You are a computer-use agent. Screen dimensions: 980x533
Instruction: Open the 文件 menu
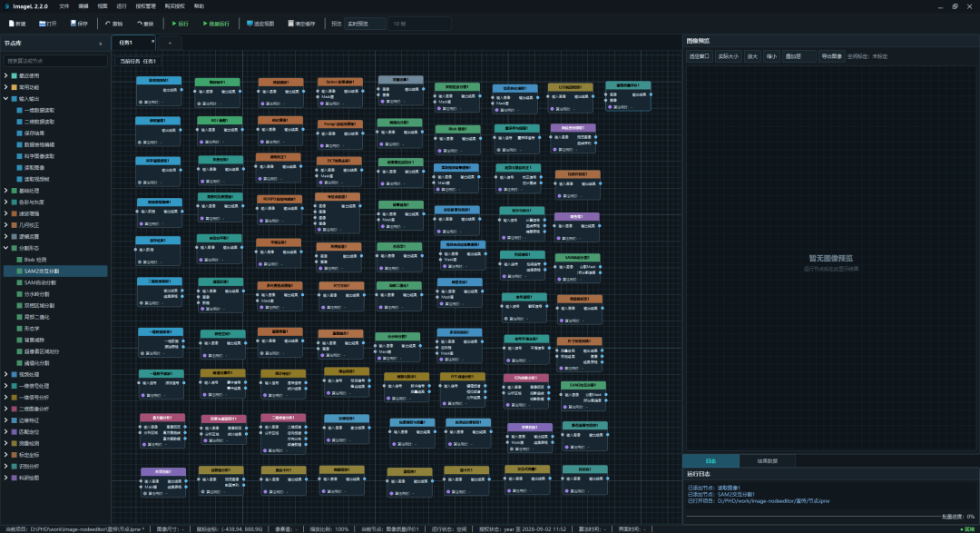point(64,6)
